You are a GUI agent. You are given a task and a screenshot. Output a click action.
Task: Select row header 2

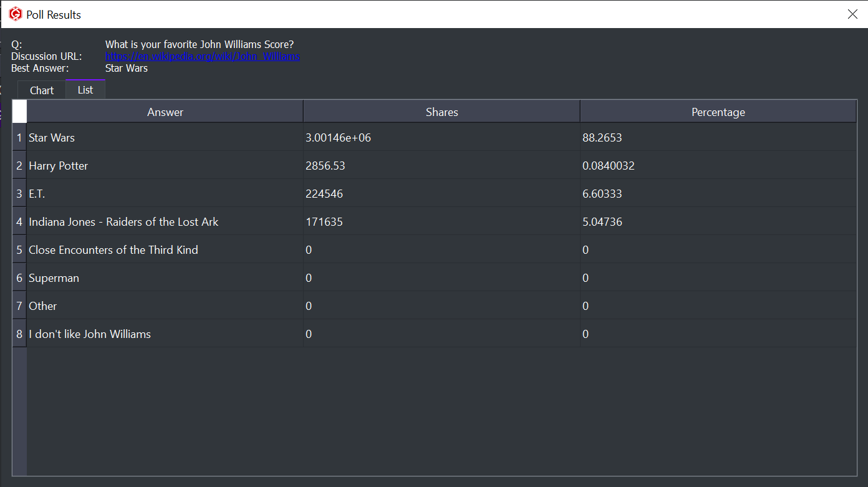(19, 165)
